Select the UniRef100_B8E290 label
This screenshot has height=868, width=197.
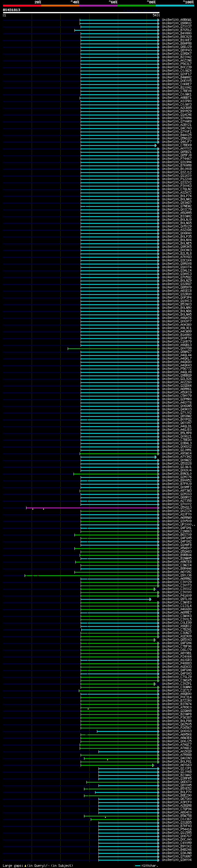click(x=176, y=796)
